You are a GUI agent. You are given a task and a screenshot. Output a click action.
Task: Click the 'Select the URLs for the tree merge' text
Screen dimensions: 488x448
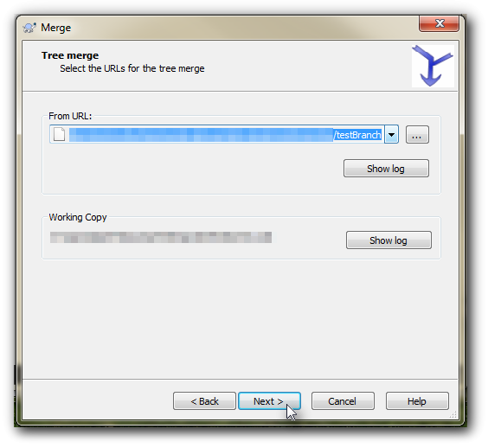click(132, 68)
